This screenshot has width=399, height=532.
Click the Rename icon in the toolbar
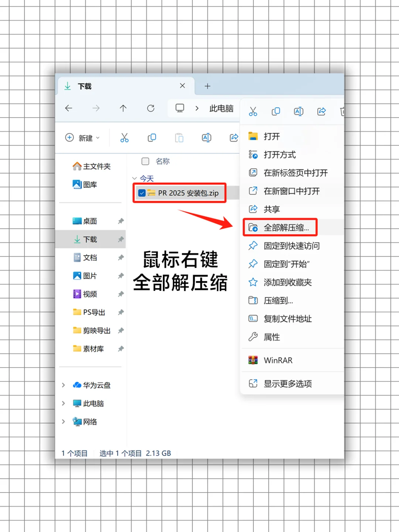[207, 137]
